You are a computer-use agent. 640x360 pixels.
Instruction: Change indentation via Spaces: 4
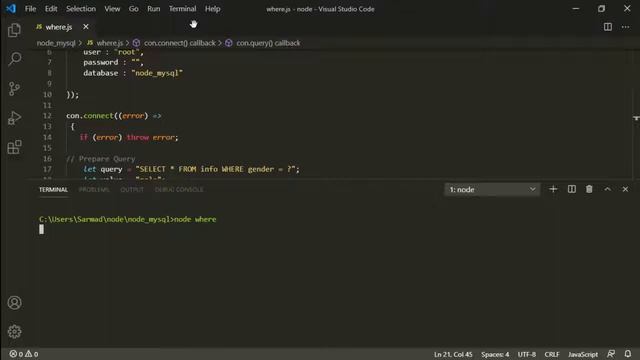[x=495, y=354]
